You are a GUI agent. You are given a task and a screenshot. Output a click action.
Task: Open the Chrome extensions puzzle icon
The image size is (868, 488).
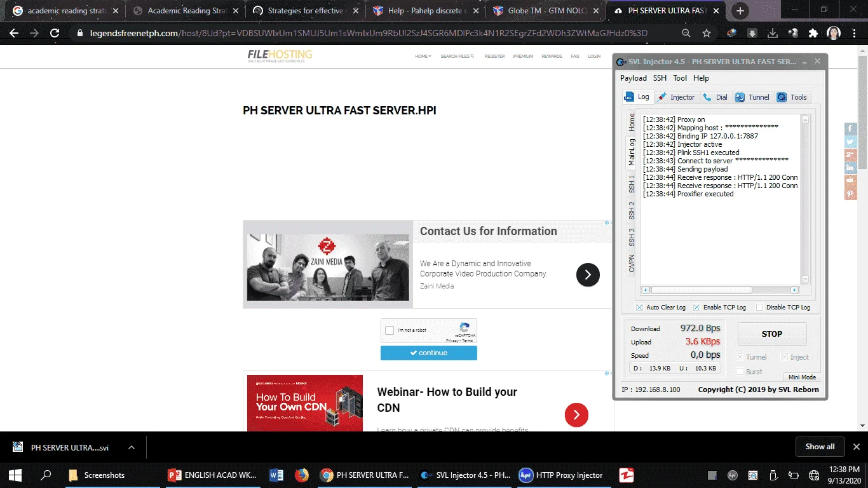point(814,33)
